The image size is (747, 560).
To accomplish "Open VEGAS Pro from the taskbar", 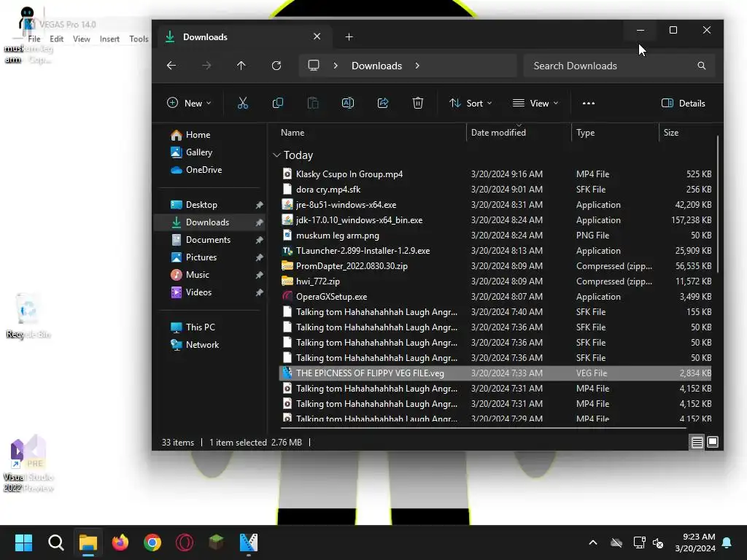I will coord(248,542).
